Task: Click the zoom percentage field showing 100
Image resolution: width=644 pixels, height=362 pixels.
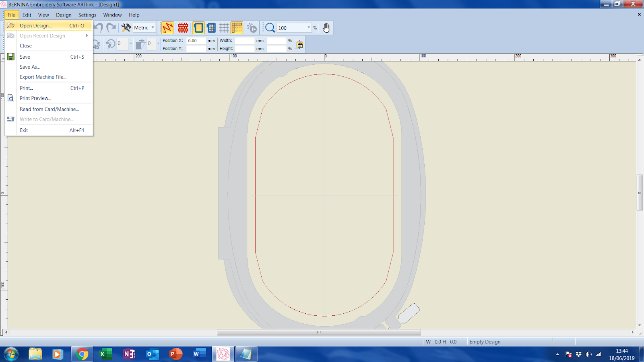Action: click(291, 28)
